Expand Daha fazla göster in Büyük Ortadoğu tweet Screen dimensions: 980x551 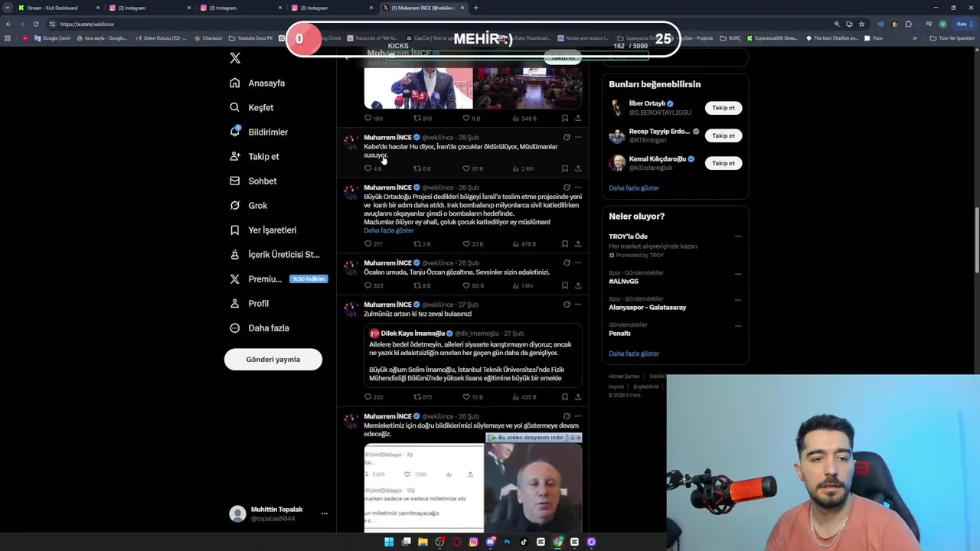click(x=389, y=230)
